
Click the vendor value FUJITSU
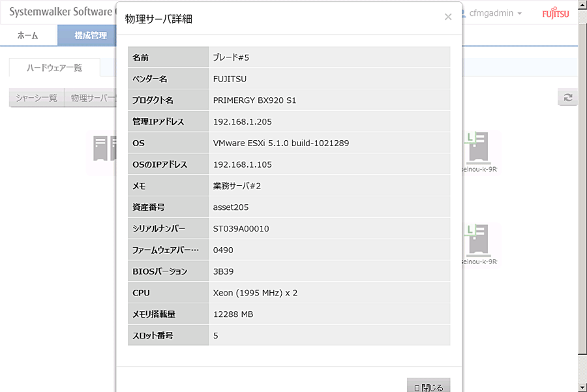(230, 79)
